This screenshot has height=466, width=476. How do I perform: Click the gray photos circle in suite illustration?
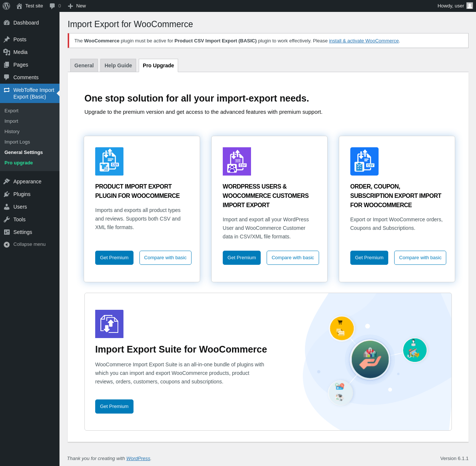tap(340, 392)
